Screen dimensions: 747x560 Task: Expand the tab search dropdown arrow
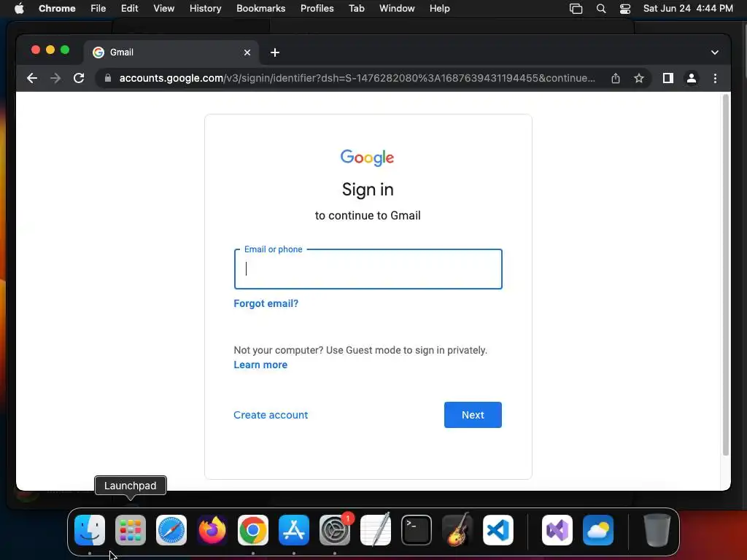tap(715, 52)
